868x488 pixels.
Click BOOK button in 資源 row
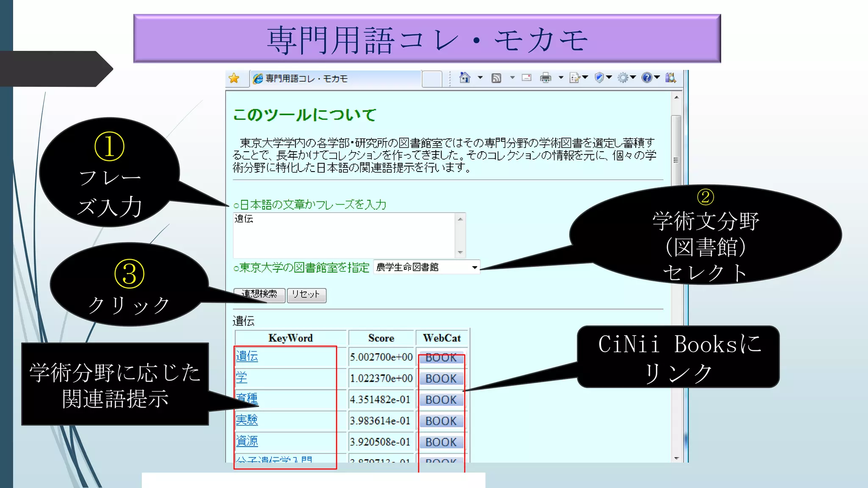441,442
